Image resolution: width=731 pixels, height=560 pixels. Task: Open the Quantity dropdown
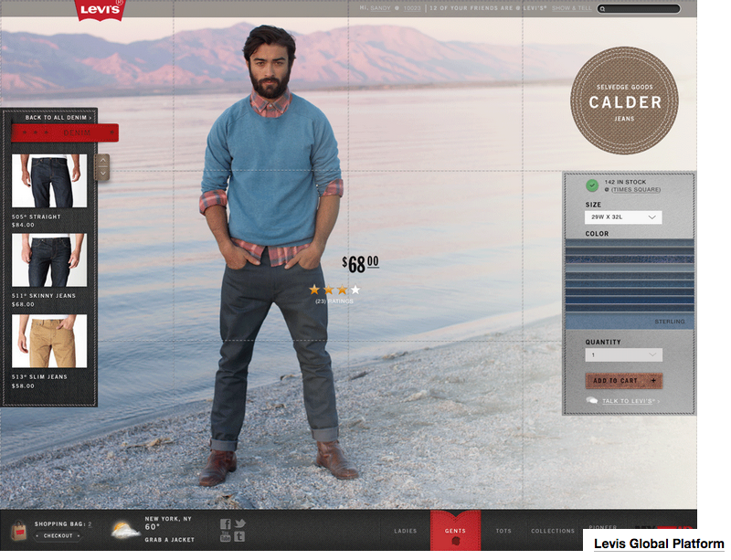623,354
